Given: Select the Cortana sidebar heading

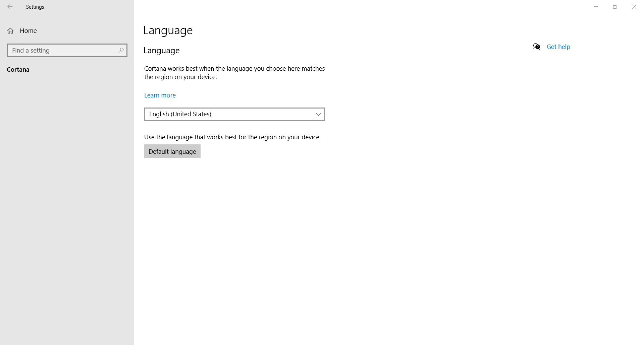Looking at the screenshot, I should tap(18, 70).
